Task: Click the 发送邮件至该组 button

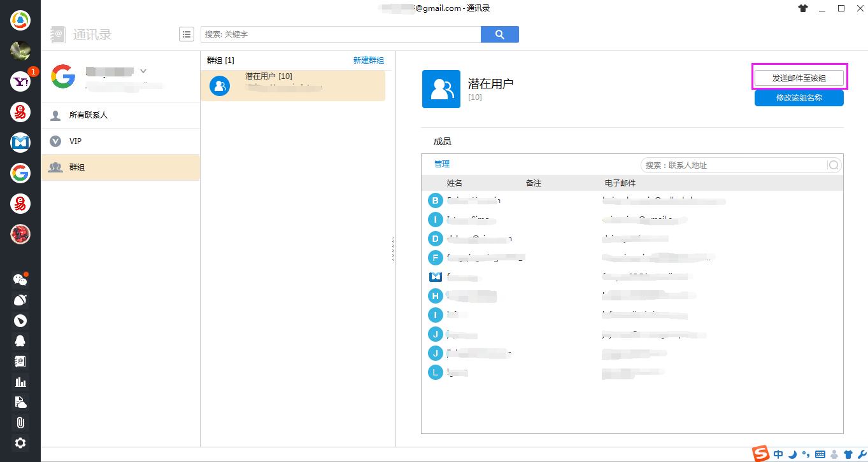Action: tap(799, 76)
